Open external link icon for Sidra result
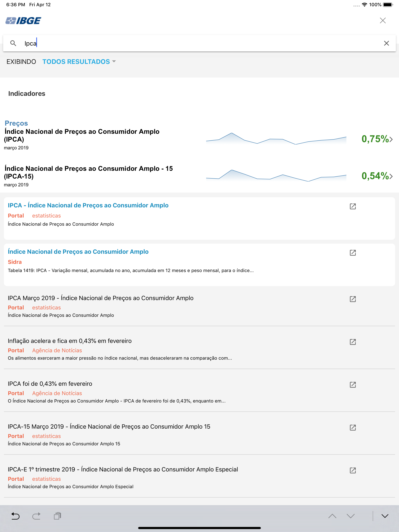 click(x=353, y=253)
